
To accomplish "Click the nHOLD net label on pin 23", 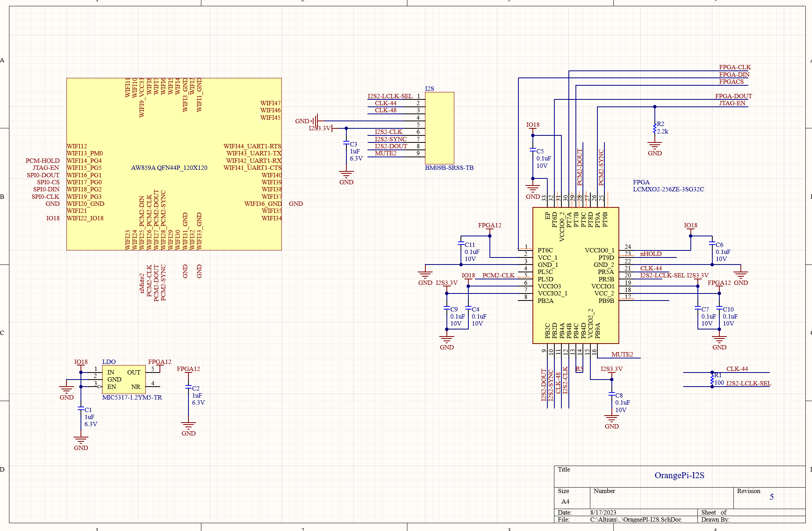I will [x=651, y=254].
